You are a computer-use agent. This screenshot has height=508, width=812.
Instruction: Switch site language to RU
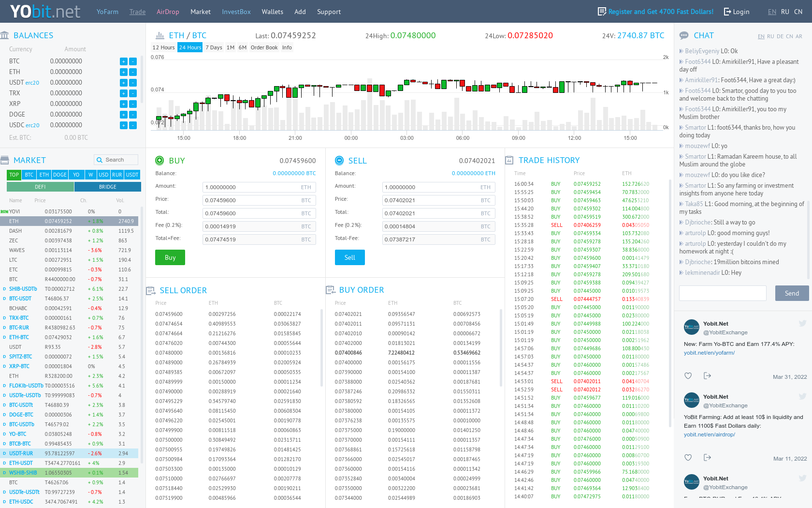click(785, 12)
